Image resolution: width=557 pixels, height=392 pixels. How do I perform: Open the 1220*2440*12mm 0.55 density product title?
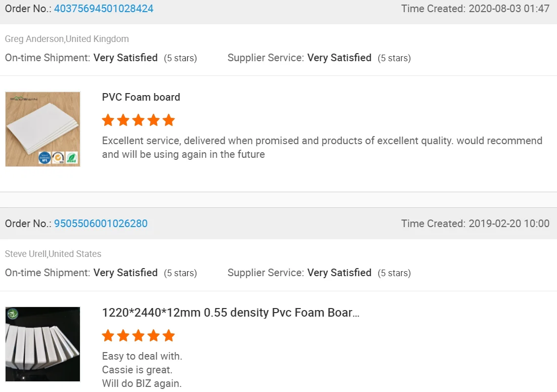tap(231, 313)
